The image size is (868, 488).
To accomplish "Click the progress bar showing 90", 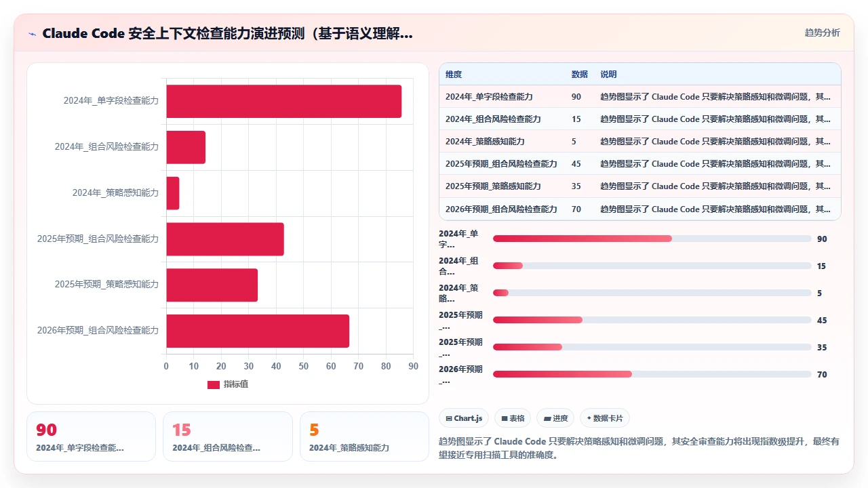I will point(652,239).
